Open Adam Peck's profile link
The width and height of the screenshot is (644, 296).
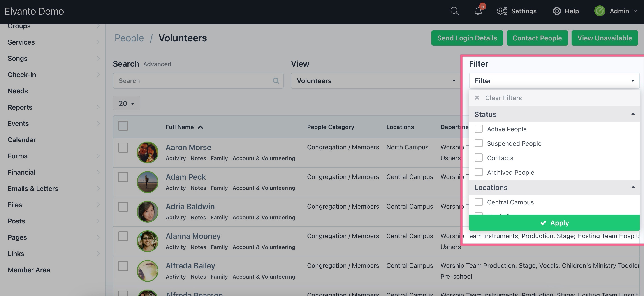coord(185,177)
